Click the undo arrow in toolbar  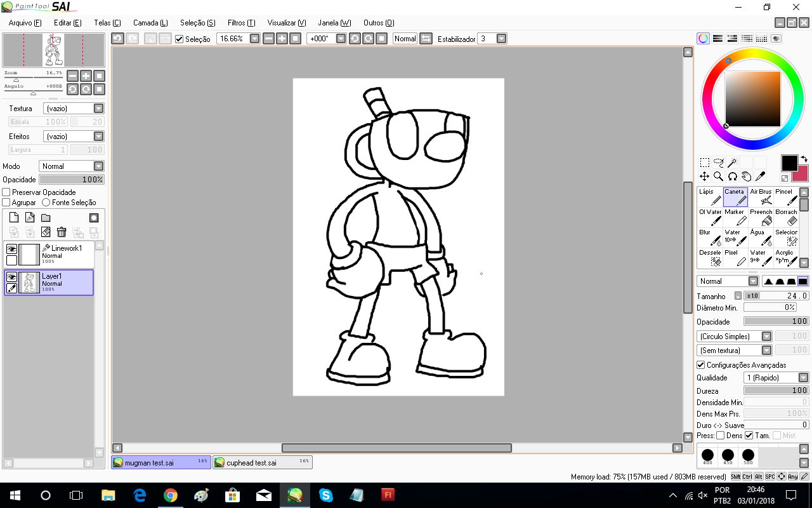[117, 39]
